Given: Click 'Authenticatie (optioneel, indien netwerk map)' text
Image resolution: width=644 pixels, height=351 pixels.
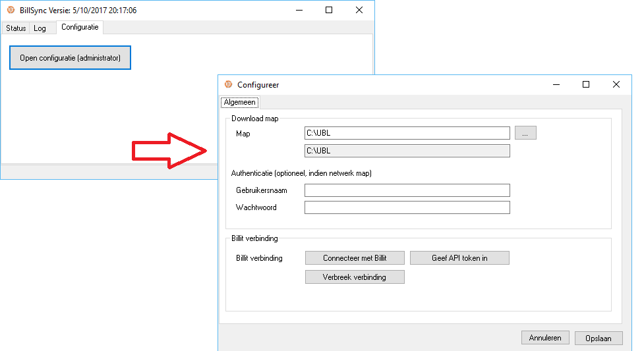Looking at the screenshot, I should pyautogui.click(x=301, y=173).
